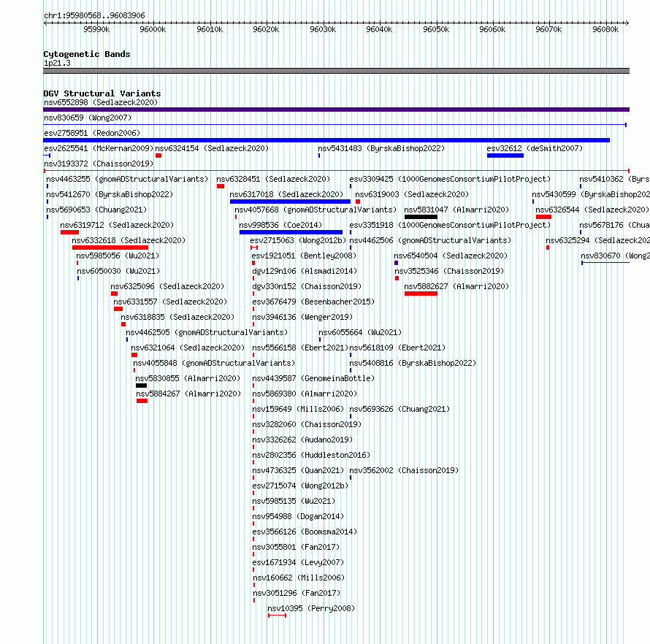
Task: Click nsv6319003 (Sedlazeck2020) label
Action: [412, 194]
